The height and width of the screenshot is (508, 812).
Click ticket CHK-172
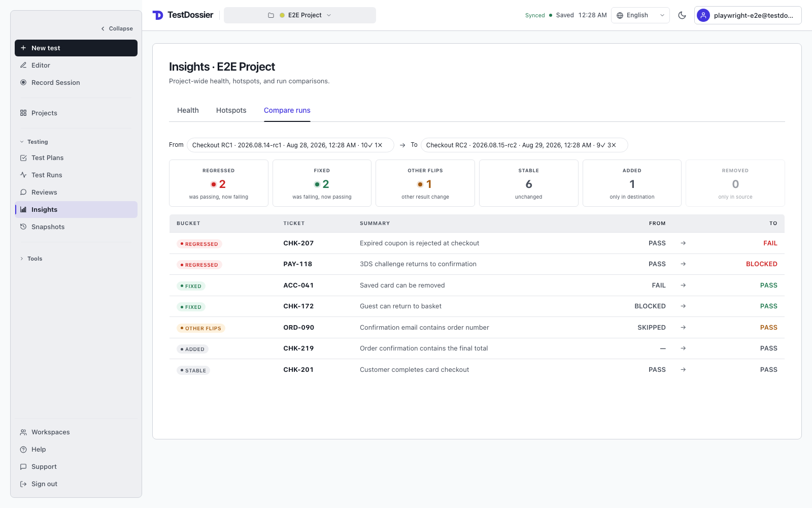[x=298, y=306]
